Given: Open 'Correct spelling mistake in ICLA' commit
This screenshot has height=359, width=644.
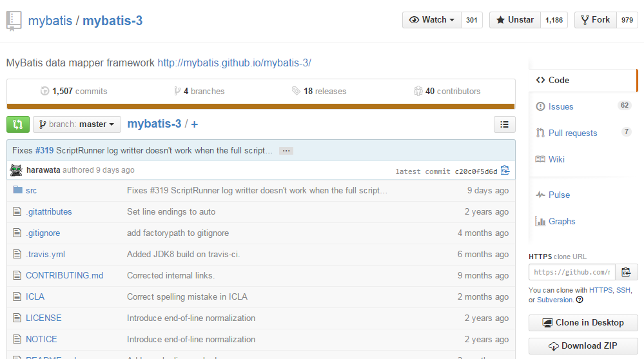Looking at the screenshot, I should click(187, 296).
